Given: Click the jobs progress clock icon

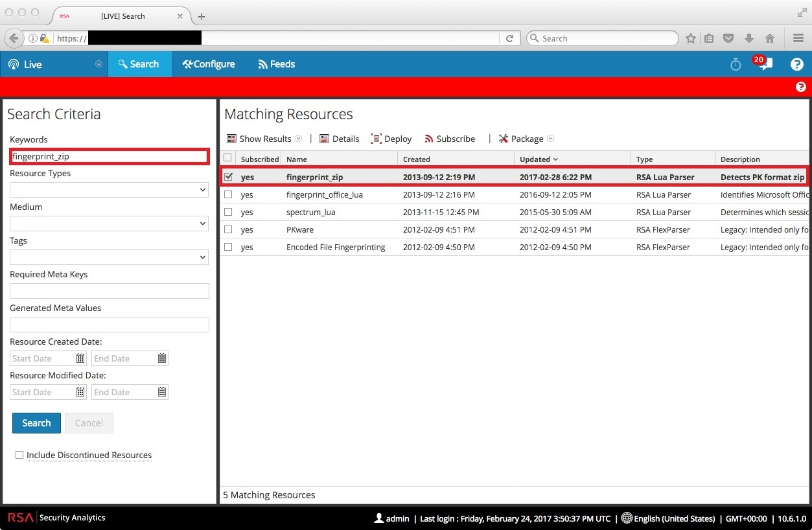Looking at the screenshot, I should (x=736, y=64).
